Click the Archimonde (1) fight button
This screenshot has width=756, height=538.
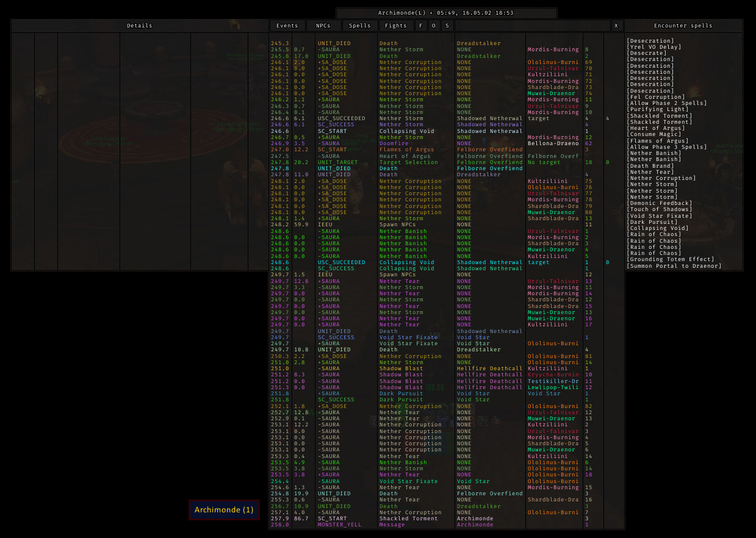tap(223, 509)
